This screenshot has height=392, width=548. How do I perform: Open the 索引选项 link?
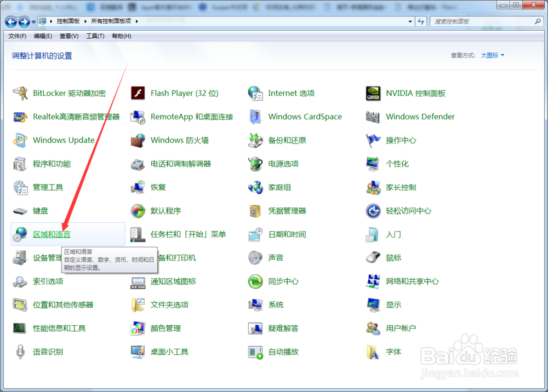(48, 281)
